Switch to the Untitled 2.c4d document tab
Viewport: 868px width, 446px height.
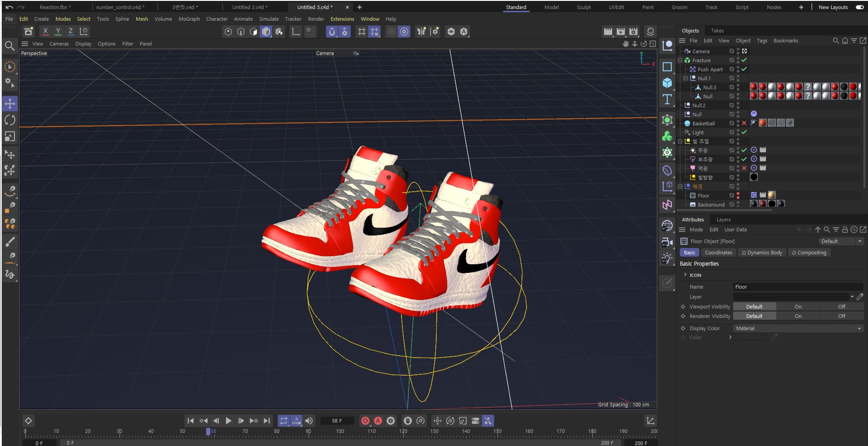[x=250, y=7]
